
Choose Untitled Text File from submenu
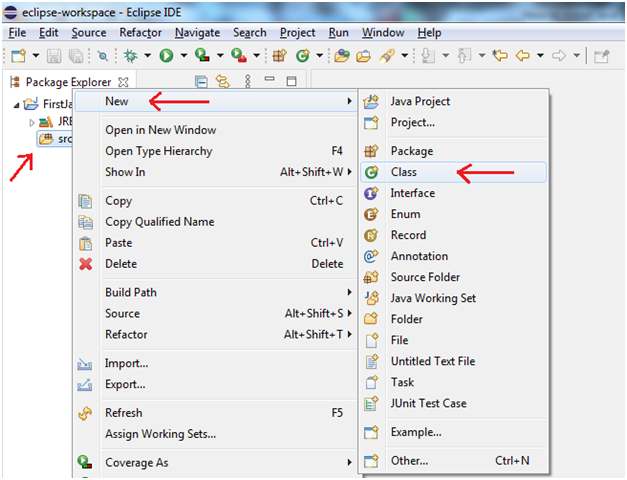click(453, 361)
